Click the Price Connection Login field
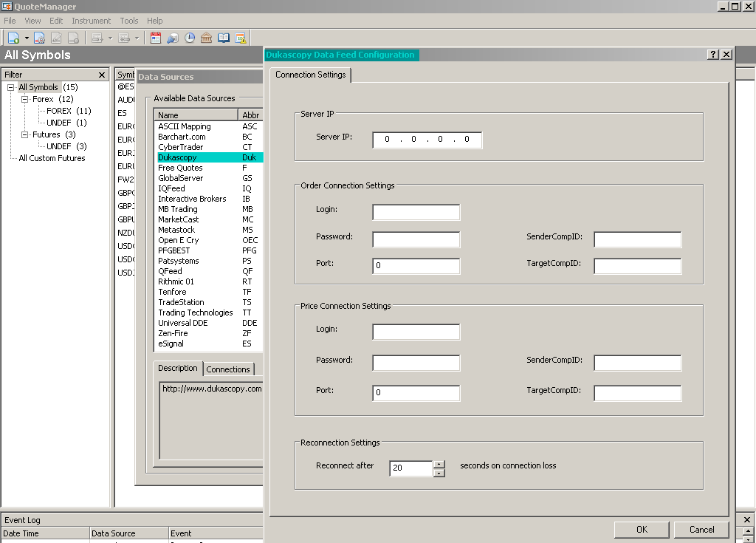756x543 pixels. point(416,332)
